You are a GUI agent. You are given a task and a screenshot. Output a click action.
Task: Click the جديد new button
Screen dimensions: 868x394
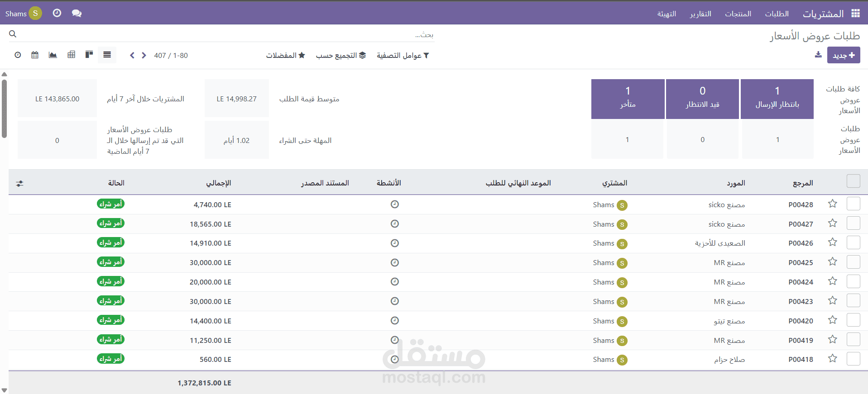pyautogui.click(x=844, y=55)
